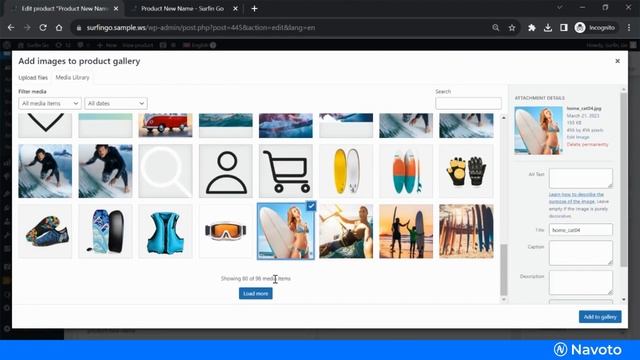Select the orange and teal surfboards image
Screen dimensions: 640x360
click(406, 171)
